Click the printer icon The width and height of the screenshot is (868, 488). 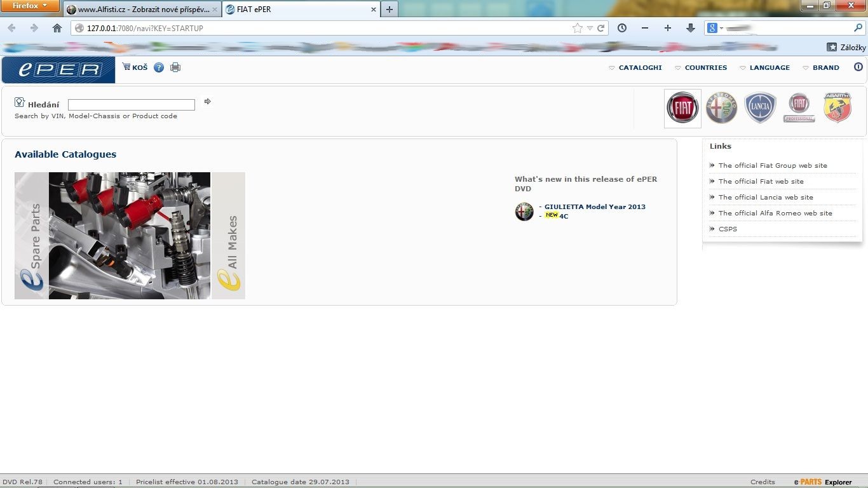[x=175, y=67]
